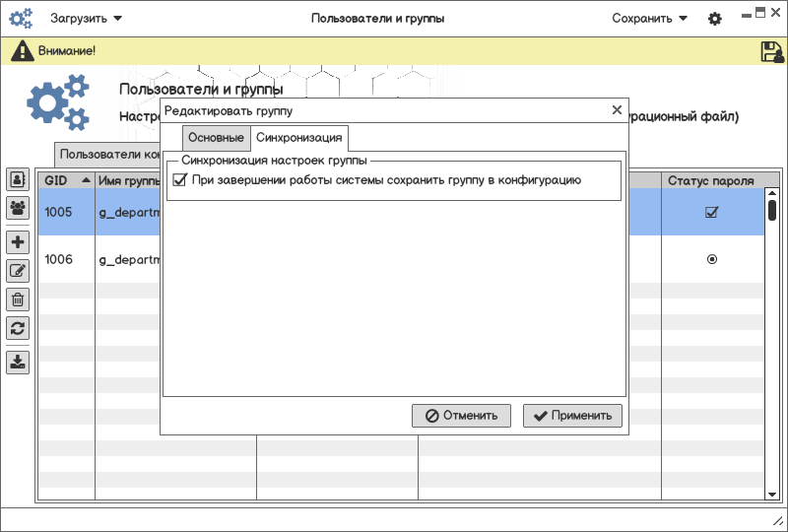Select password status radio button for group 1006
The width and height of the screenshot is (788, 532).
(711, 259)
